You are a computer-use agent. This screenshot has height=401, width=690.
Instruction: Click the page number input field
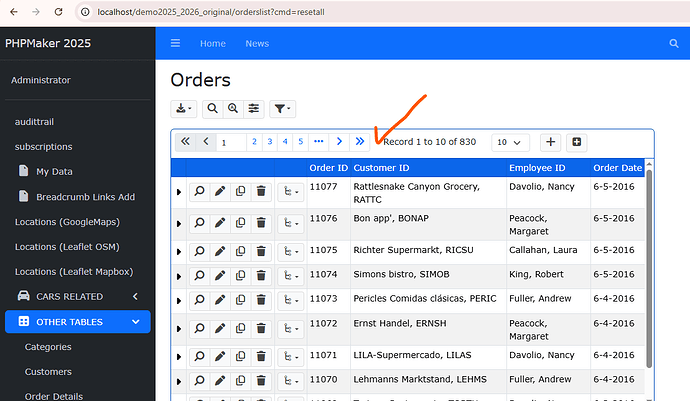point(231,143)
